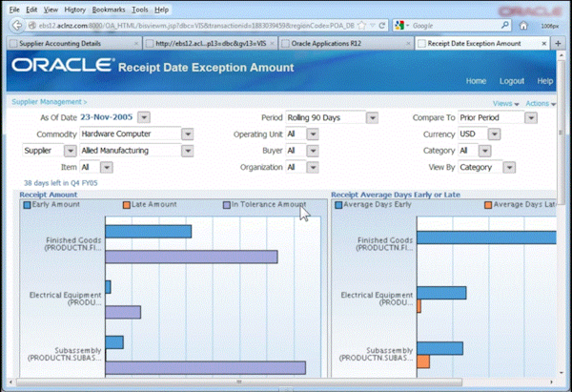Click the Home link in Oracle header

tap(476, 81)
